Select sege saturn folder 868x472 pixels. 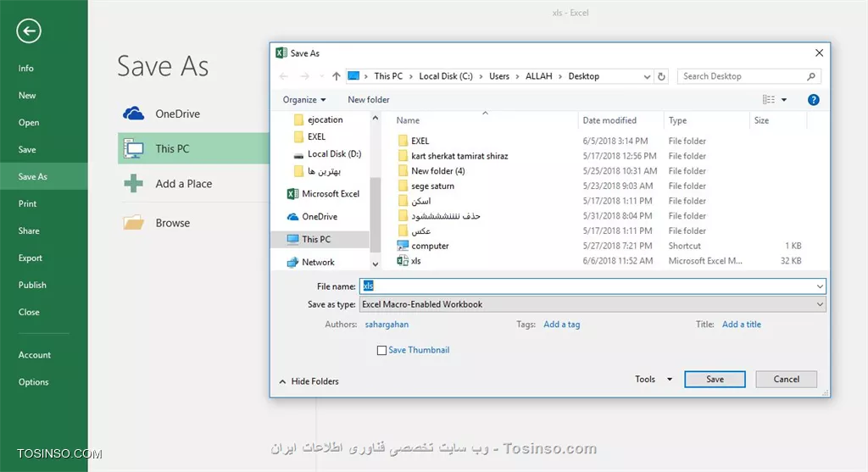point(426,186)
